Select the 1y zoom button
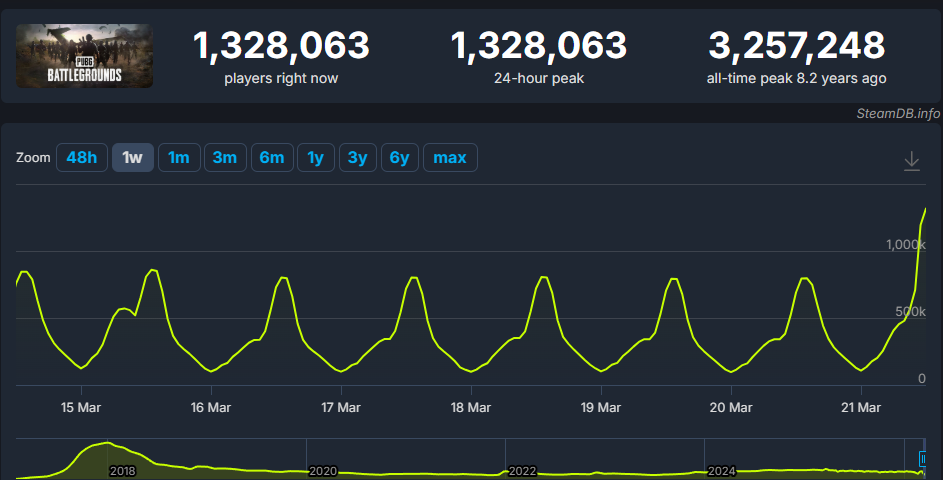 tap(315, 158)
